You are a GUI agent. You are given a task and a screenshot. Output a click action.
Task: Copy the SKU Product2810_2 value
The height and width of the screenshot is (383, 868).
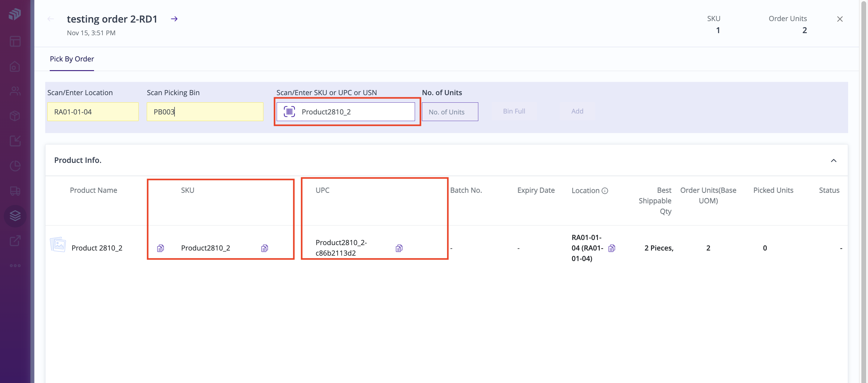[264, 248]
